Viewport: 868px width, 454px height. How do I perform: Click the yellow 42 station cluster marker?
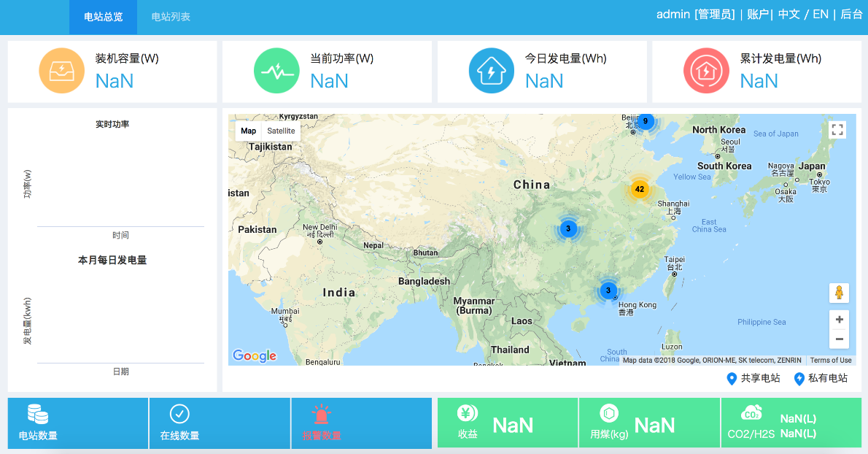tap(640, 189)
